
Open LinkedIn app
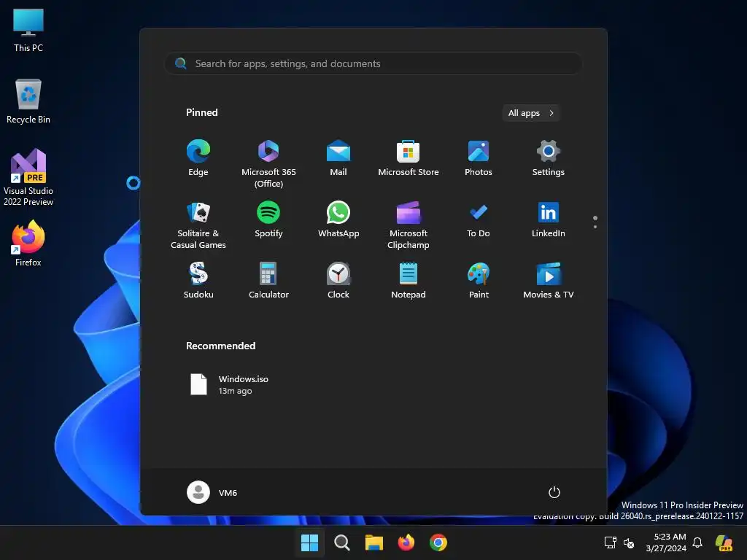tap(549, 219)
